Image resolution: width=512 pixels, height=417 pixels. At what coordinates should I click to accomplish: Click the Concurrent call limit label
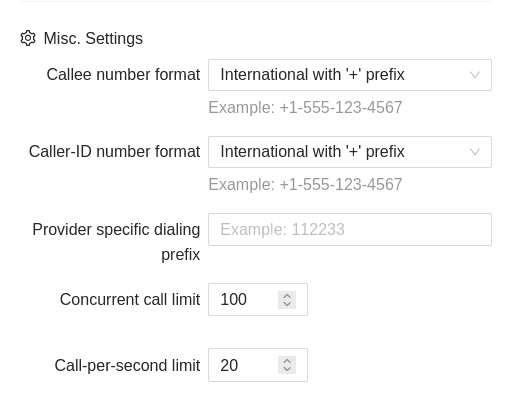click(130, 299)
